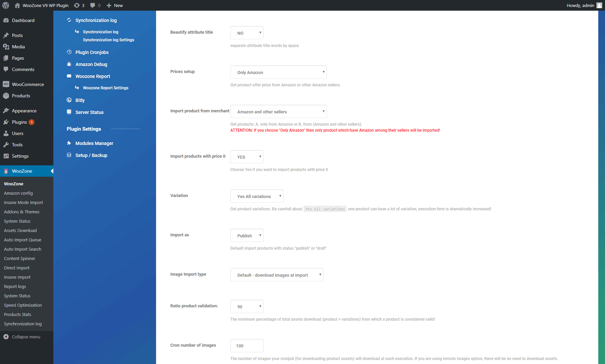Click the Amazon Debug bug icon
Viewport: 605px width, 364px height.
click(x=69, y=64)
